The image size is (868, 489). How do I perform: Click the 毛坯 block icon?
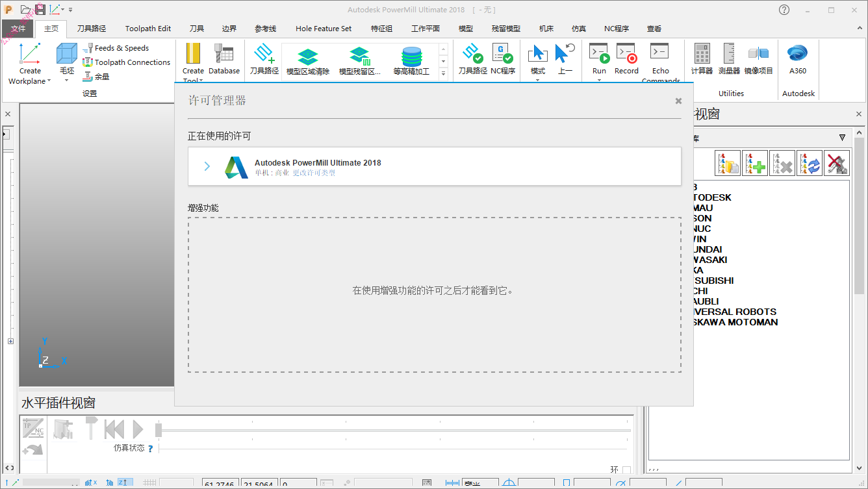pos(66,55)
